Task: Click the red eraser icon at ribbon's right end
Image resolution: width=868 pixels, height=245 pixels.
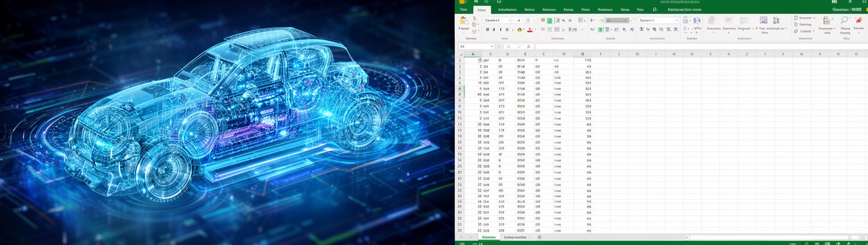Action: pos(859,20)
